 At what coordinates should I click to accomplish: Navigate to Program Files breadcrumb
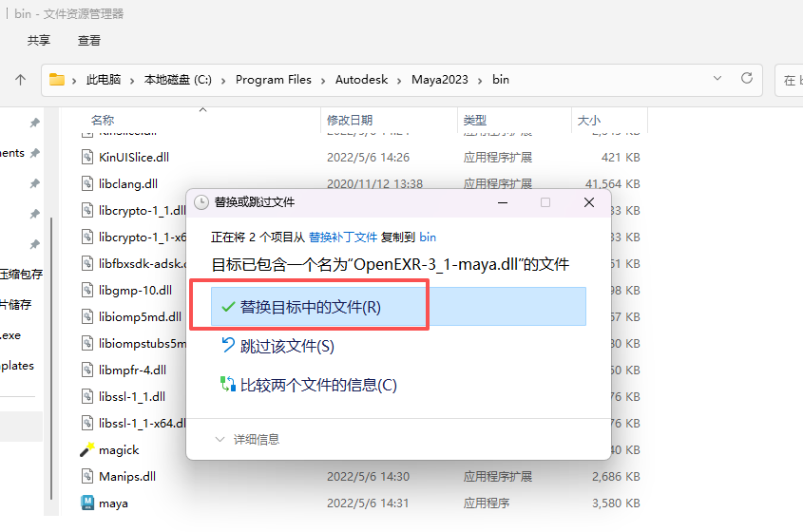(274, 80)
